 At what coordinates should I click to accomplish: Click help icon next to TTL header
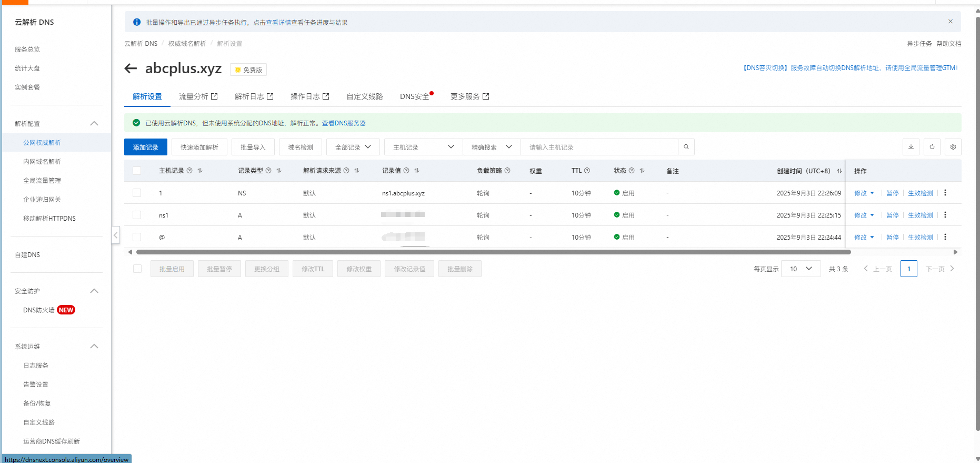point(587,171)
